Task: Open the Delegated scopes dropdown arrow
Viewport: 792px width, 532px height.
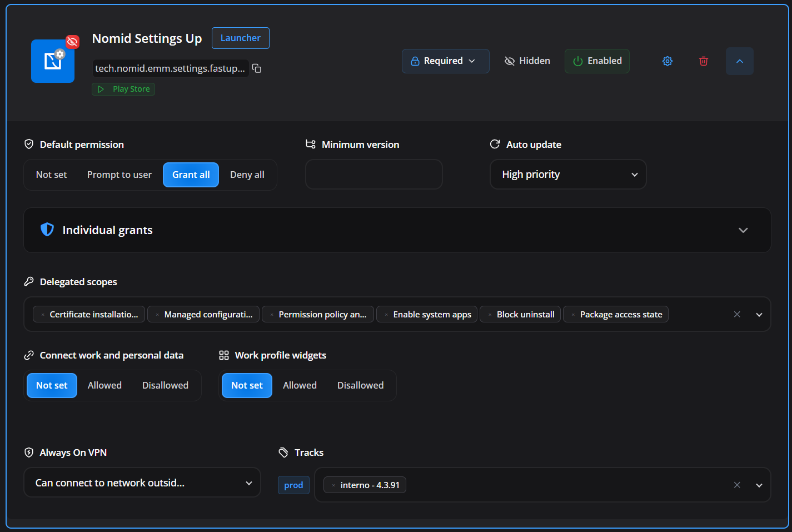Action: pyautogui.click(x=759, y=315)
